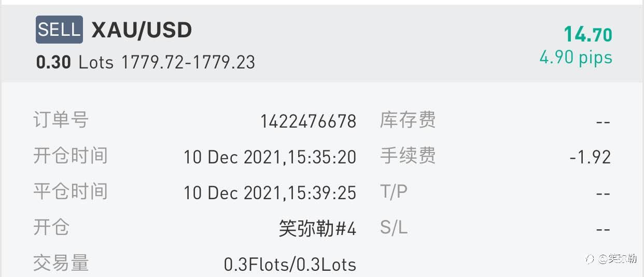This screenshot has width=644, height=277.
Task: Click the 0.3Flots/0.3Lots volume value
Action: point(290,265)
